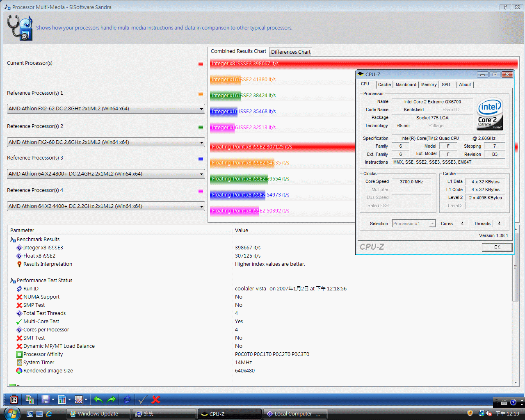This screenshot has width=525, height=420.
Task: Click the green back arrow
Action: coord(98,399)
